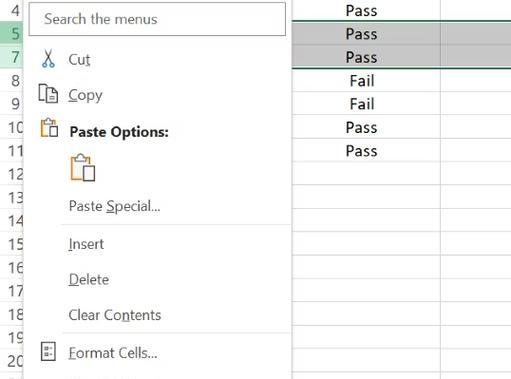Select Clear Contents menu entry
Screen dimensions: 511x379
[x=115, y=315]
